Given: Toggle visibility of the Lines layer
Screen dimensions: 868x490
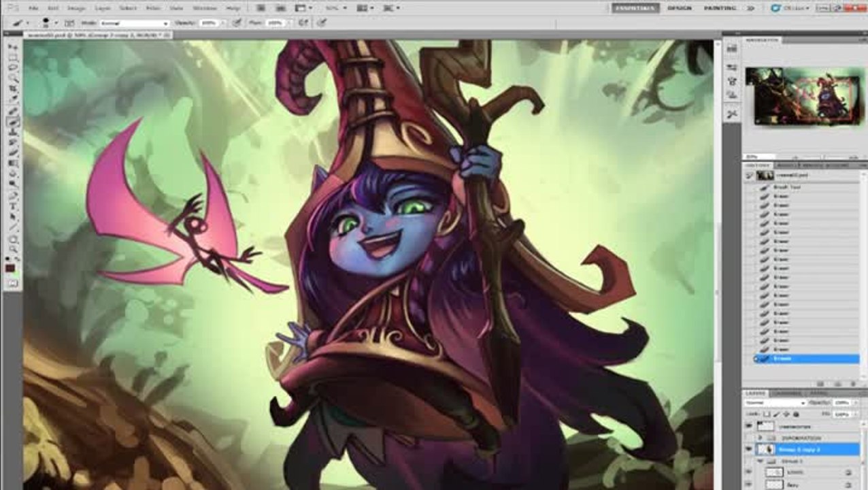Looking at the screenshot, I should 748,472.
